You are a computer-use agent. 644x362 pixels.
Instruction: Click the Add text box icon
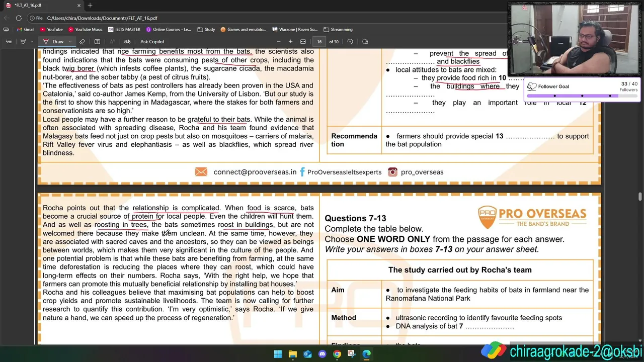coord(97,42)
